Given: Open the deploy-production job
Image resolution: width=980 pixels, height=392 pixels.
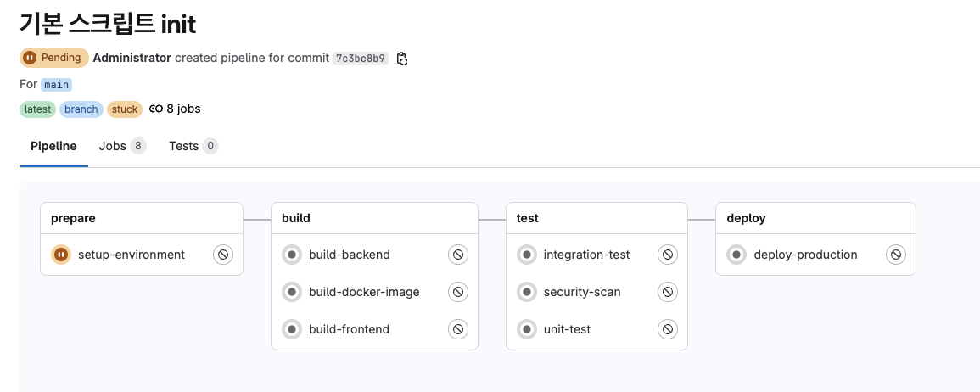Looking at the screenshot, I should tap(805, 255).
